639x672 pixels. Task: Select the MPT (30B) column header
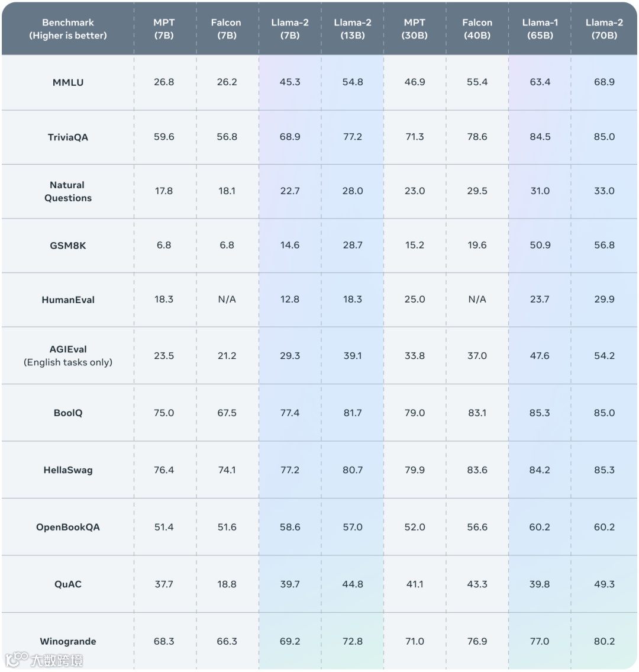tap(414, 29)
